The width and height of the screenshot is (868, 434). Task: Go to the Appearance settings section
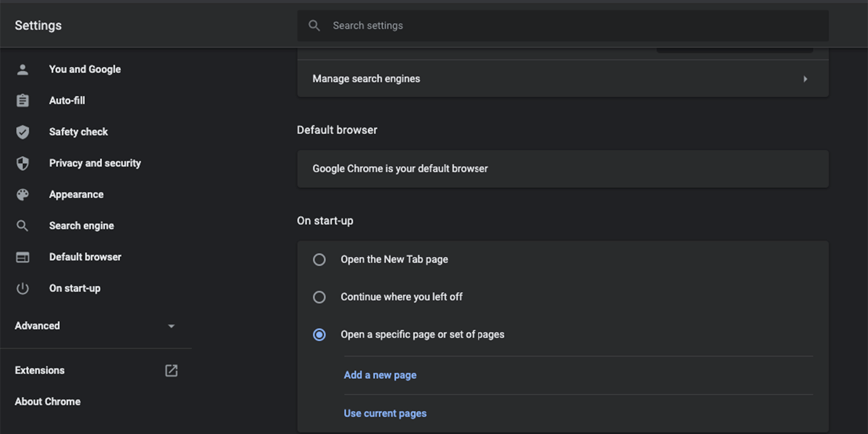click(76, 195)
